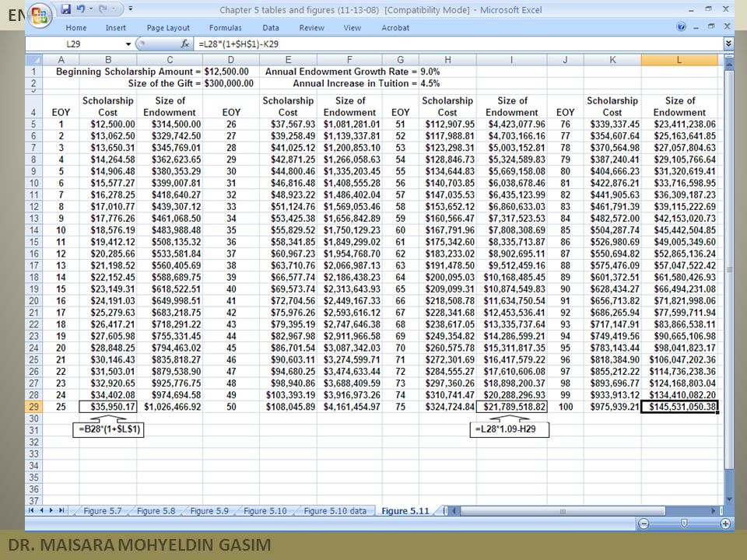Go to previous sheet tab arrow

pyautogui.click(x=41, y=510)
